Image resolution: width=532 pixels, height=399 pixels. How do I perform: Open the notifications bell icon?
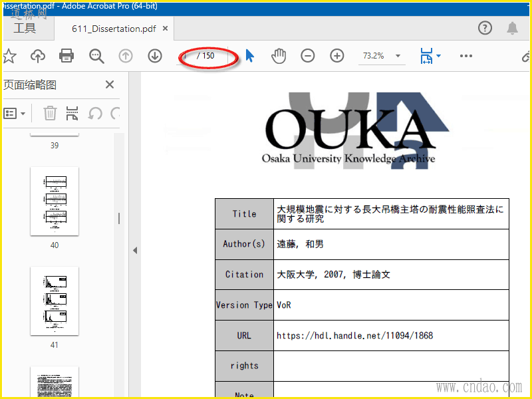click(512, 28)
